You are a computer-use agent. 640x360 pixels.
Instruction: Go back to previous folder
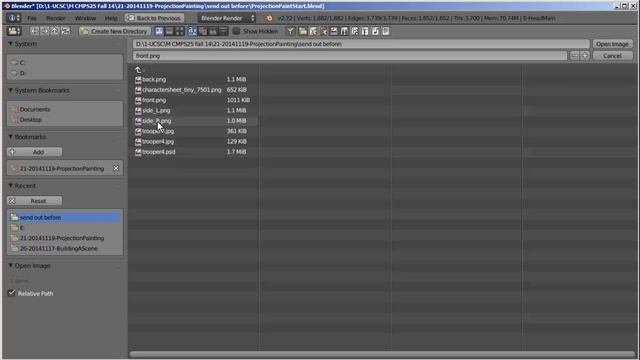click(x=35, y=31)
